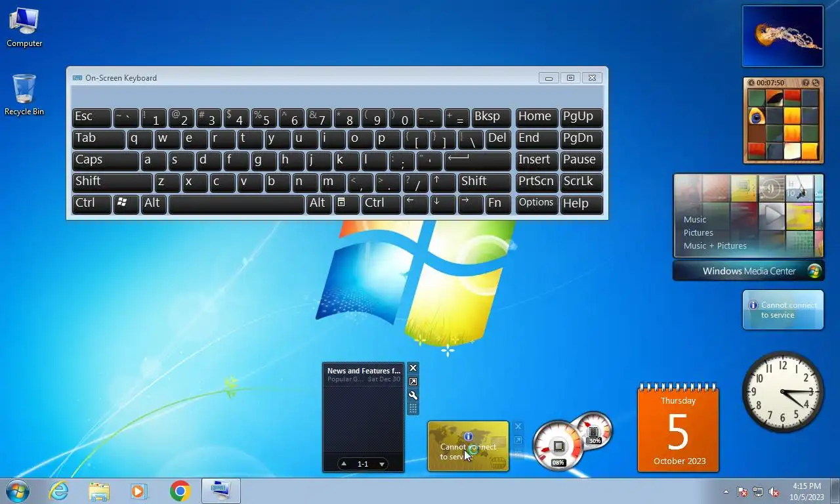The width and height of the screenshot is (840, 504).
Task: Click the Del key on the On-Screen Keyboard
Action: coord(498,139)
